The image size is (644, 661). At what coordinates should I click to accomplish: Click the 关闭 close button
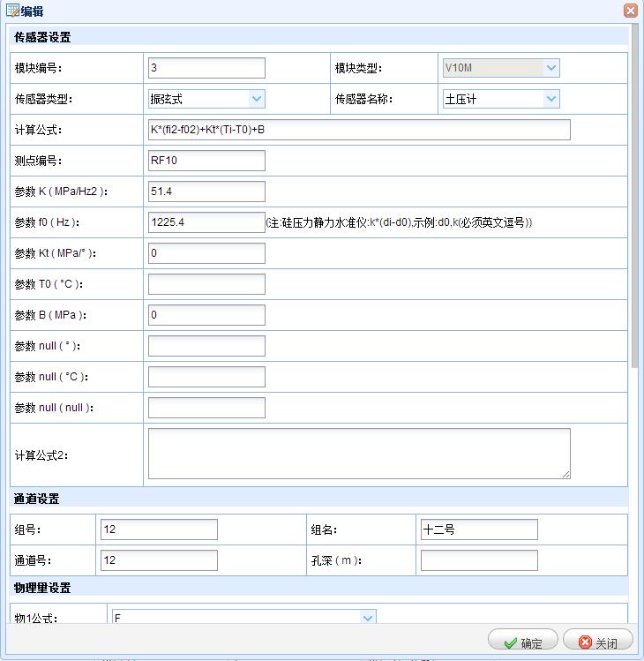click(597, 642)
